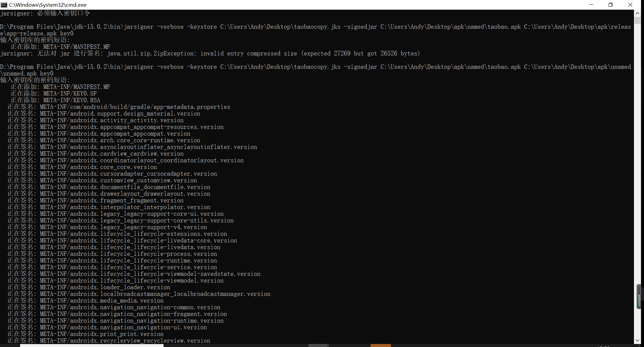Click the navigation-common.version line
Screen dimensions: 644x347
point(114,307)
